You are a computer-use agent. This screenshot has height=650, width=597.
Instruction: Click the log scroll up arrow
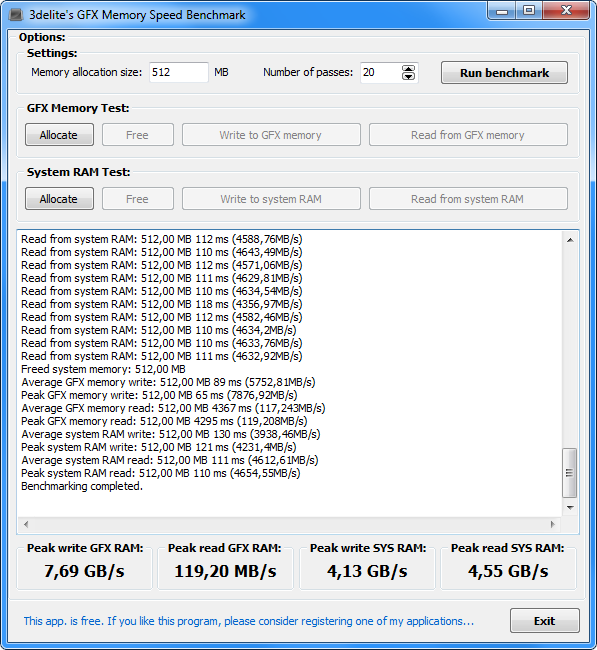(x=570, y=240)
